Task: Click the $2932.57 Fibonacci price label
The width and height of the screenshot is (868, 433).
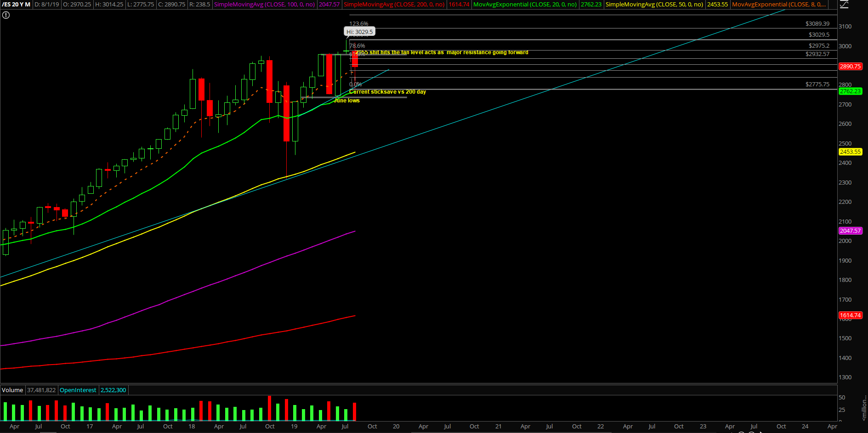Action: [817, 54]
